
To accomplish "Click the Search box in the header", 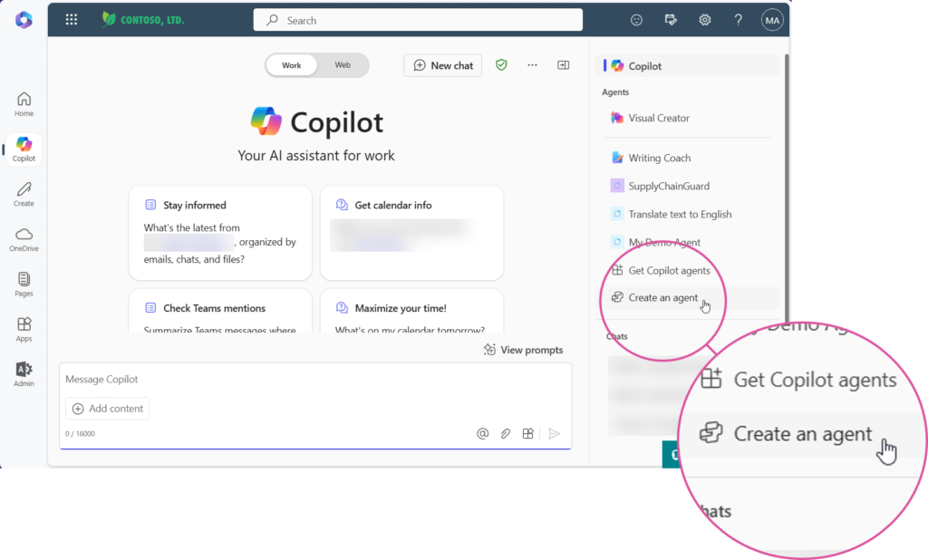I will [x=418, y=20].
